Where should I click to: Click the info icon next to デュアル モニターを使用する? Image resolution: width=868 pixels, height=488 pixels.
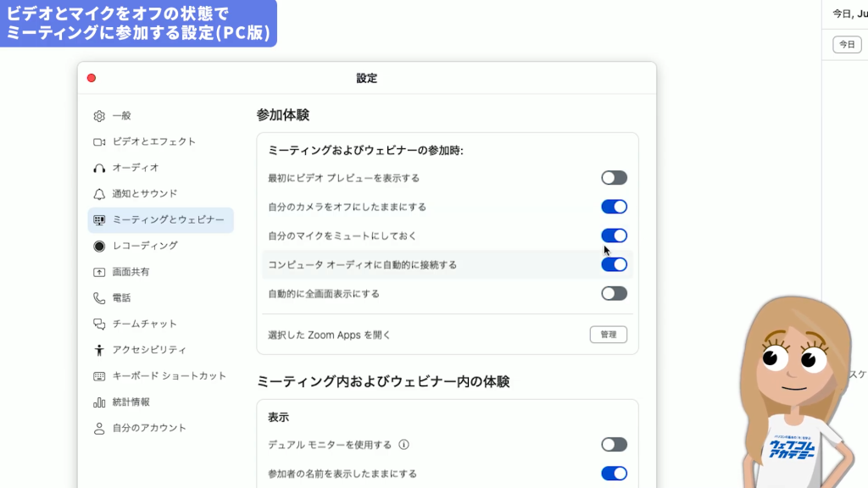tap(404, 445)
